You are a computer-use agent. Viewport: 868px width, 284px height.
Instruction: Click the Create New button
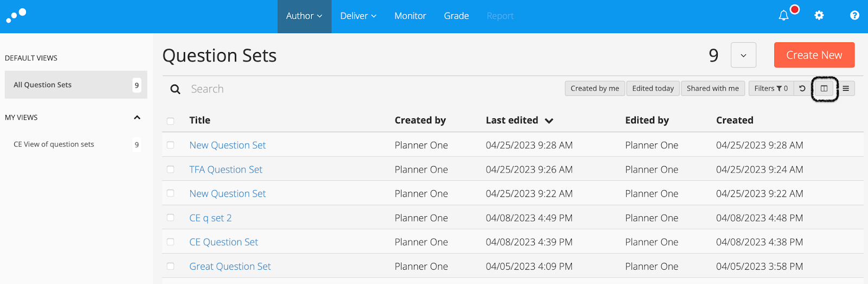click(814, 55)
